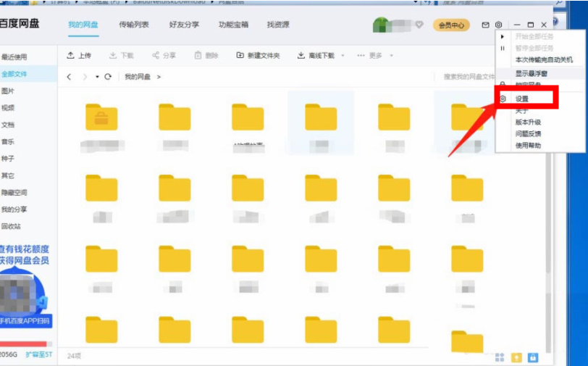Click the 分享 share toolbar icon
The width and height of the screenshot is (588, 366).
point(156,56)
